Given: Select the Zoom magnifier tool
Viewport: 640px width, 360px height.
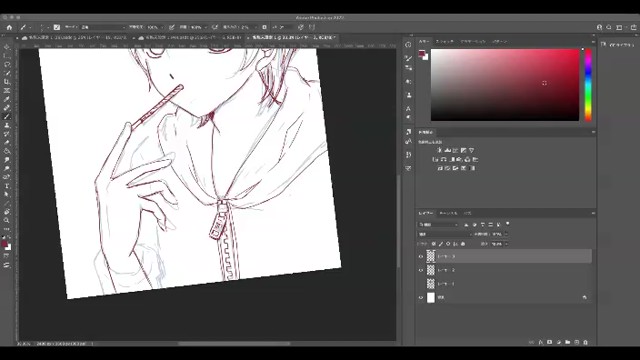Looking at the screenshot, I should 7,220.
